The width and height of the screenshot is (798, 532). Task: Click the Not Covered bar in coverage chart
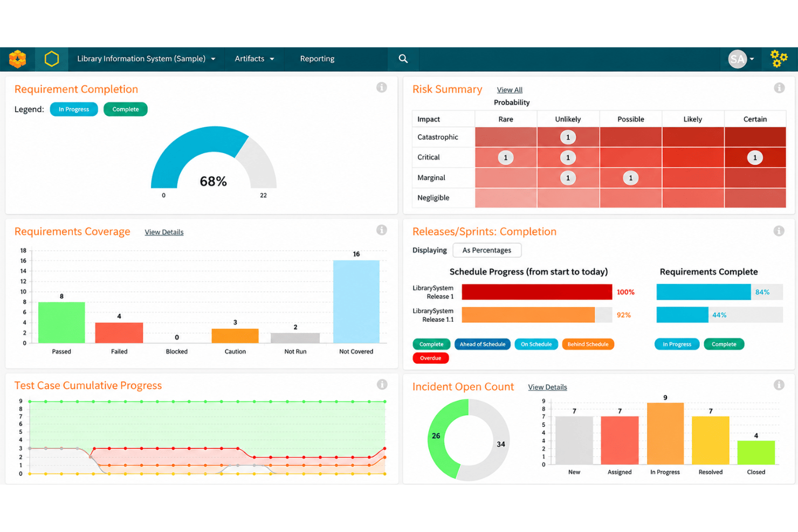point(356,302)
